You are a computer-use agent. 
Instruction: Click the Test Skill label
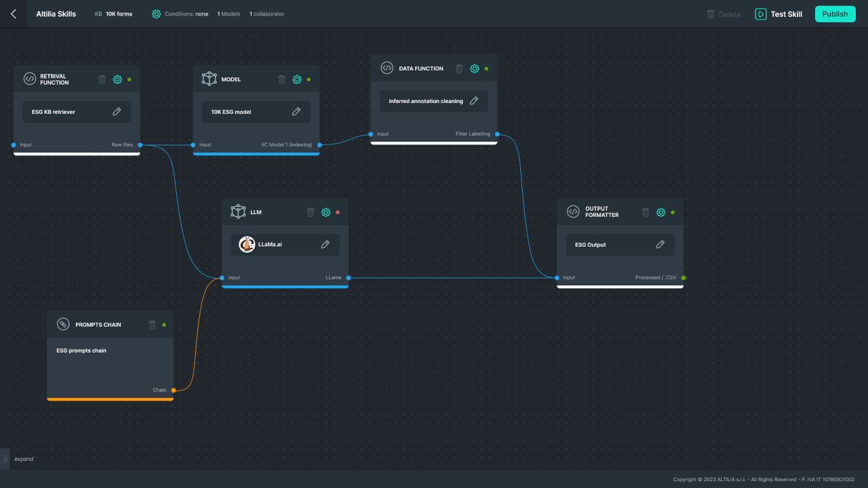click(786, 14)
